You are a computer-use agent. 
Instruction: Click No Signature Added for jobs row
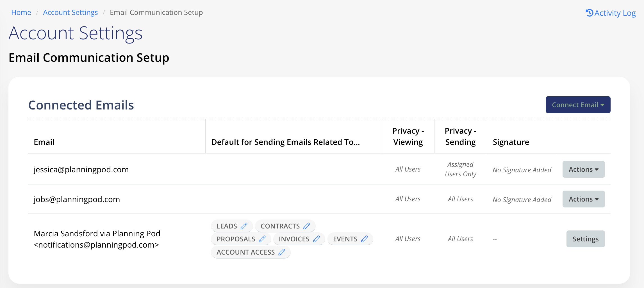522,200
